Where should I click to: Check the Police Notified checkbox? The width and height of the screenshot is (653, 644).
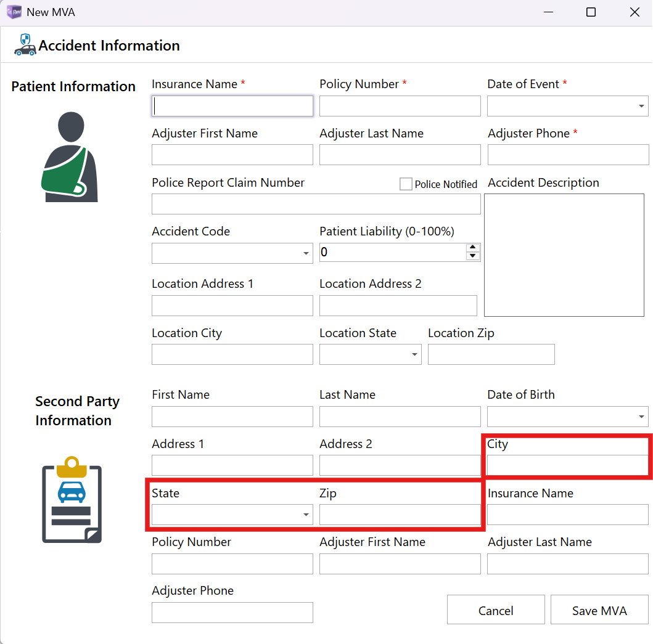point(406,184)
